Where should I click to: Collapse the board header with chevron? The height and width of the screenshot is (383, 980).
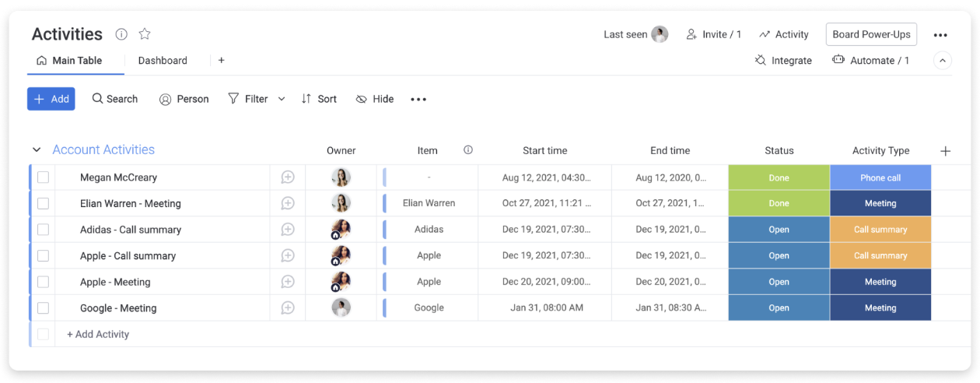pos(943,60)
